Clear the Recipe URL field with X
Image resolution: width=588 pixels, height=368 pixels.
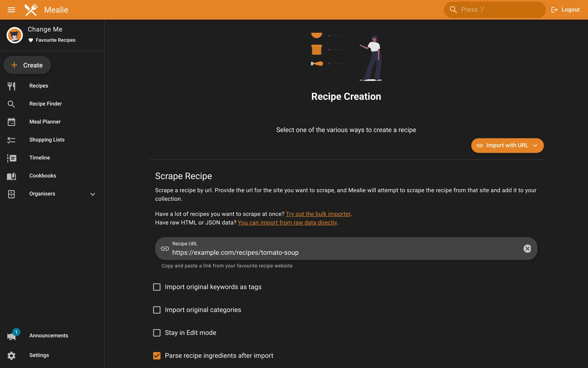[527, 248]
